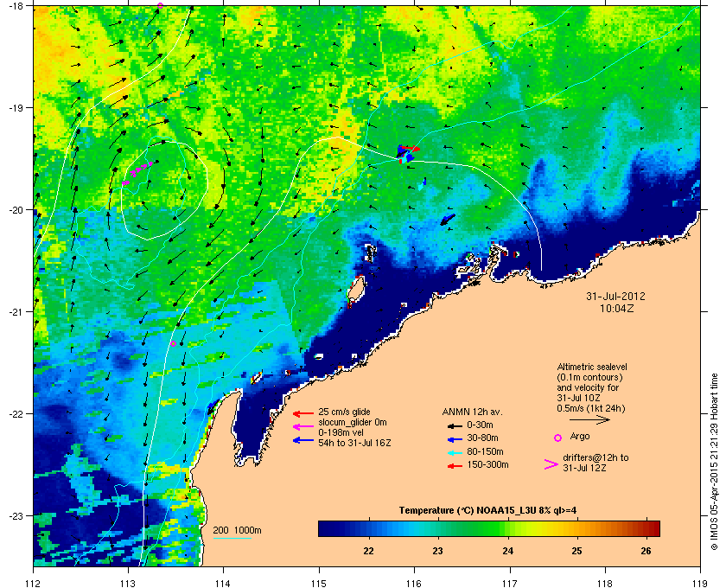Click the '54h to 31-Jul 16Z' text
This screenshot has height=588, width=726.
(x=354, y=443)
